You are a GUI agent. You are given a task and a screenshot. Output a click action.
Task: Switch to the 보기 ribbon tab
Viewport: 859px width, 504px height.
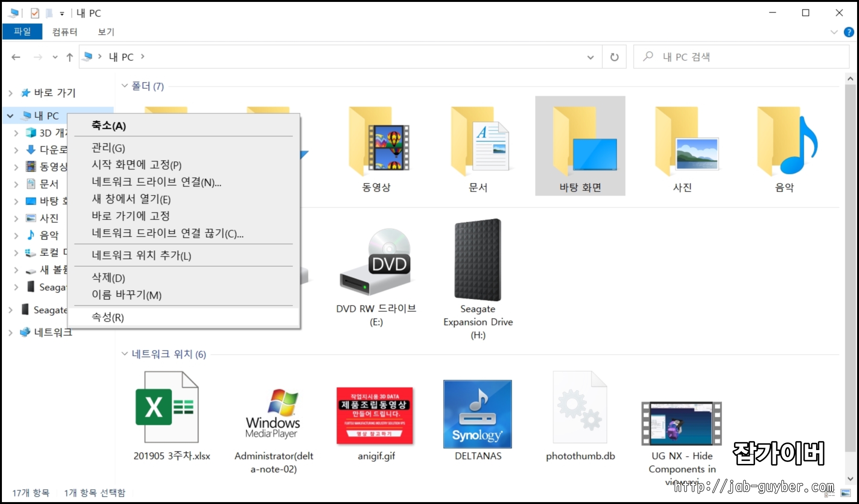point(105,31)
